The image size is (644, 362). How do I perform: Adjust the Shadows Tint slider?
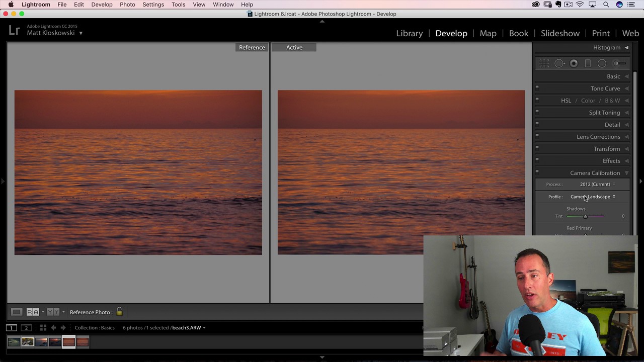[x=585, y=216]
